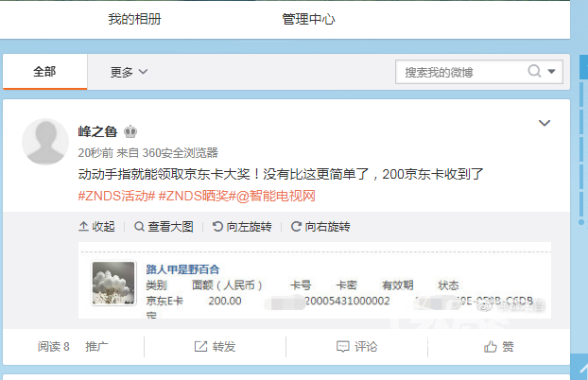Open the @智能电视网 mention
This screenshot has width=588, height=380.
point(276,196)
